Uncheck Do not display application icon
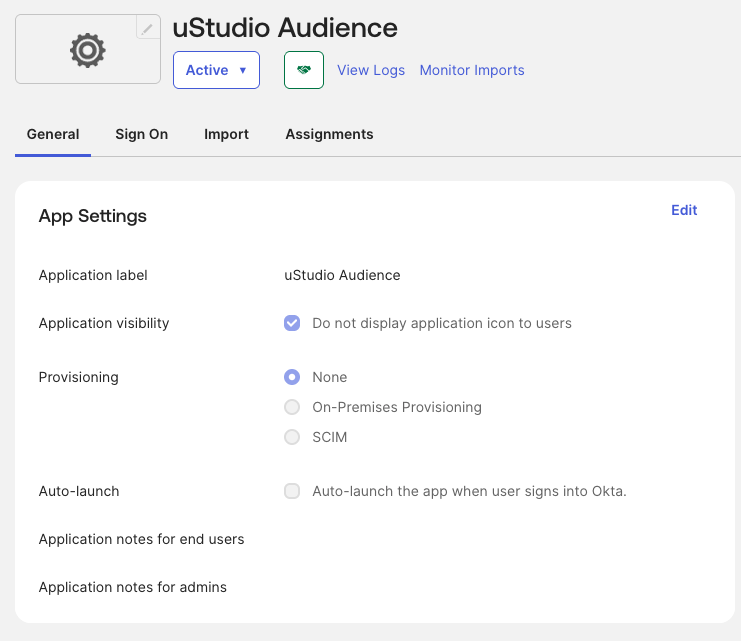 tap(292, 323)
